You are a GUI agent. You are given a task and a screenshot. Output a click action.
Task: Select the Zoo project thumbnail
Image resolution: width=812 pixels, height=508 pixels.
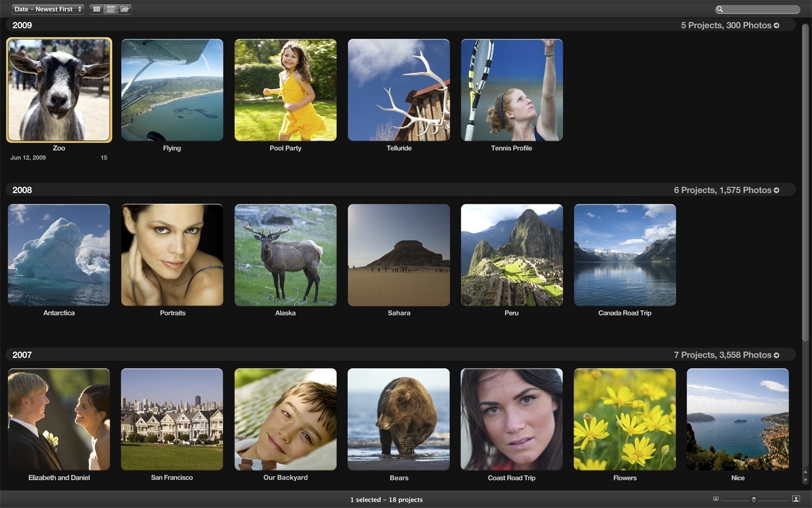click(x=59, y=90)
